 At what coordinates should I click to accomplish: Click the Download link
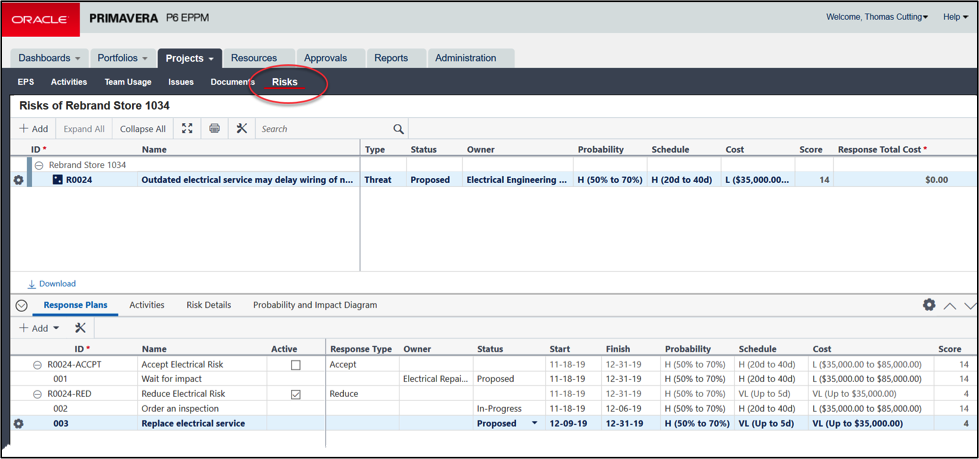(52, 284)
